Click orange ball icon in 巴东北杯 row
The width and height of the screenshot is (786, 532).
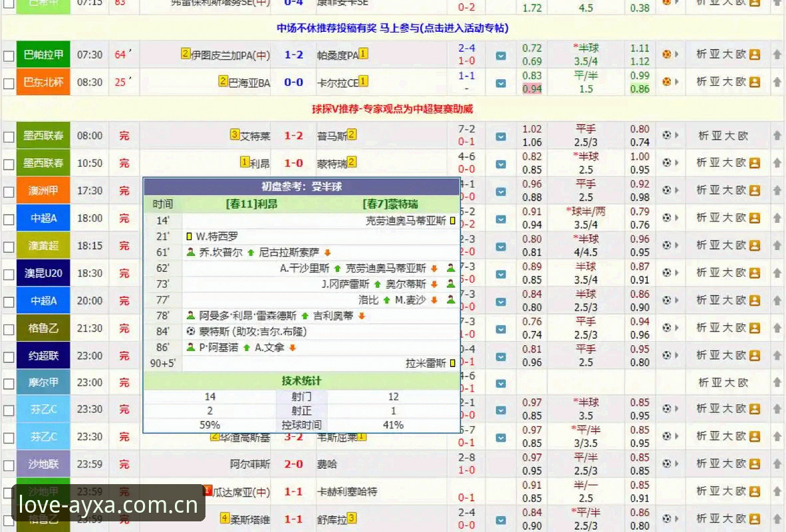[x=667, y=81]
